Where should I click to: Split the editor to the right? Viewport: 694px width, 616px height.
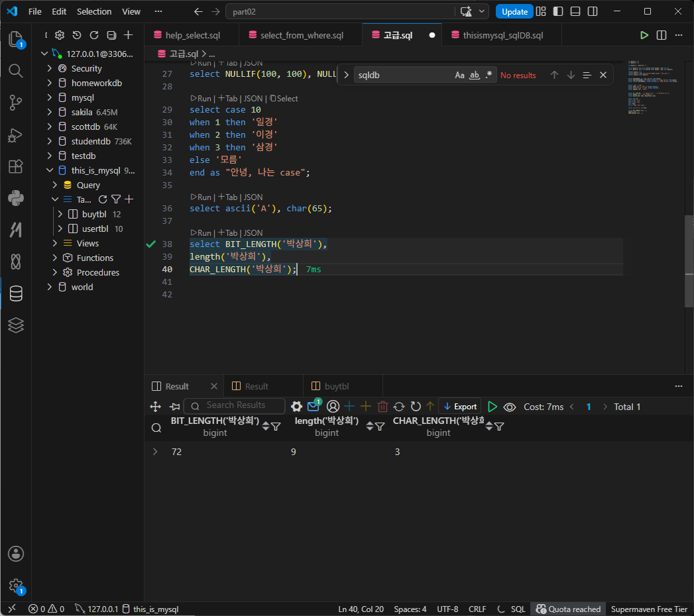(x=662, y=35)
